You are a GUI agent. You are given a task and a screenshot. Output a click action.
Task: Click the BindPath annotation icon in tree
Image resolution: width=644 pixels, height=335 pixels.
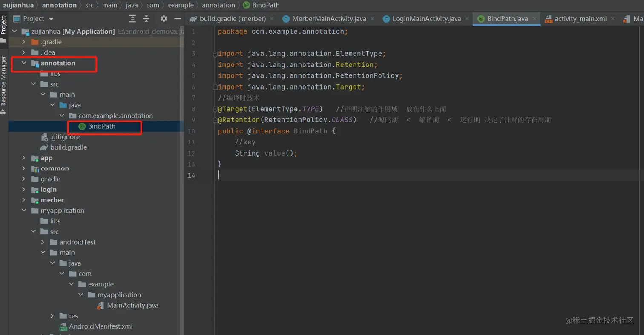point(82,126)
